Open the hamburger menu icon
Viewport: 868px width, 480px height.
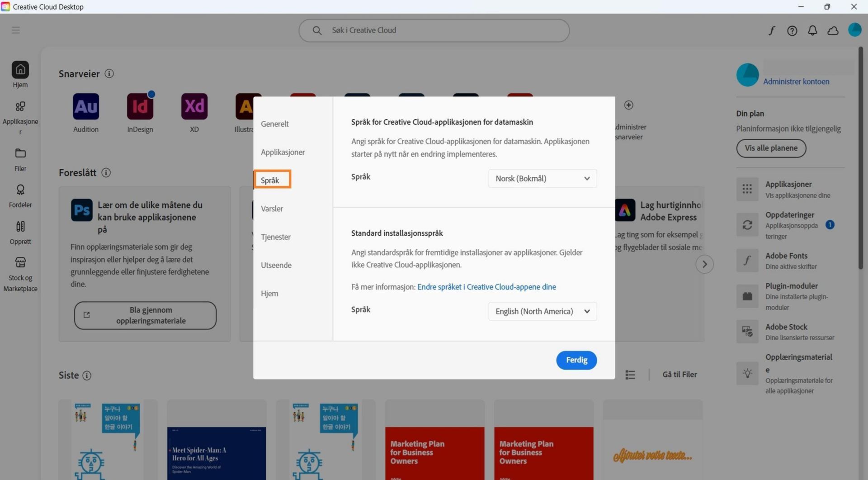point(16,30)
